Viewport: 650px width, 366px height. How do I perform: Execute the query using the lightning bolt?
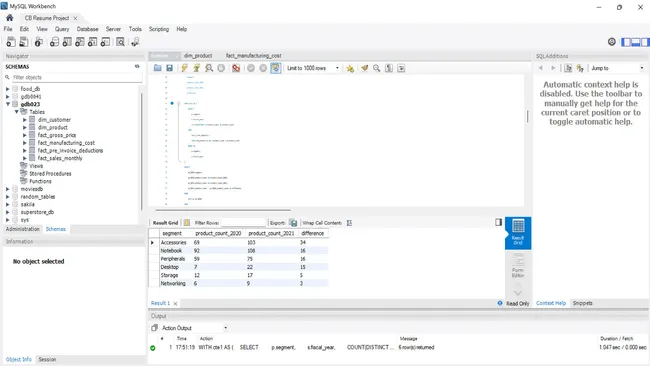[184, 68]
